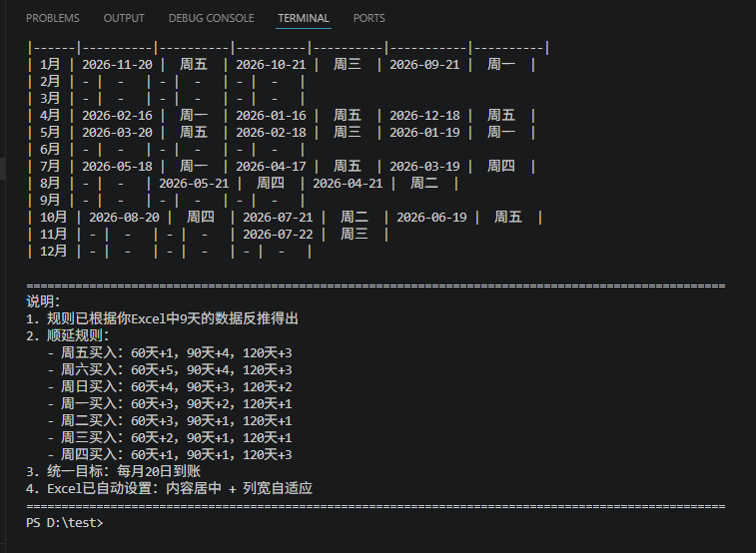Click the PS D:\test> terminal prompt
This screenshot has width=756, height=553.
pos(64,522)
